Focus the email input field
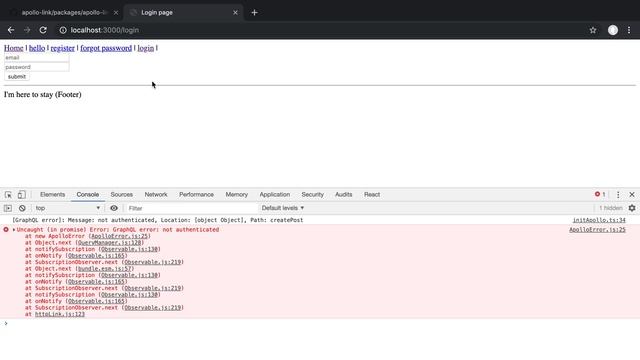This screenshot has width=640, height=360. click(37, 58)
